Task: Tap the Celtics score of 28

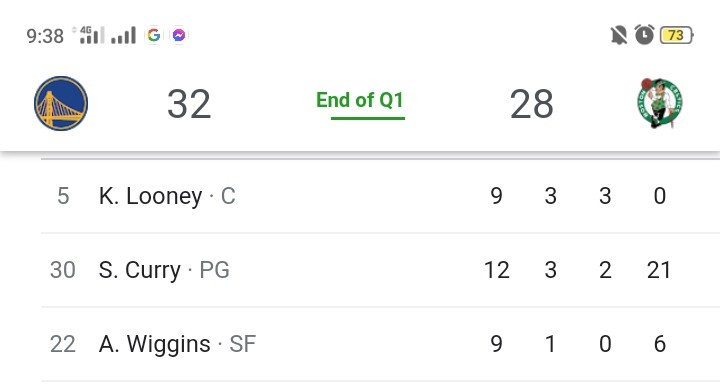Action: click(x=532, y=104)
